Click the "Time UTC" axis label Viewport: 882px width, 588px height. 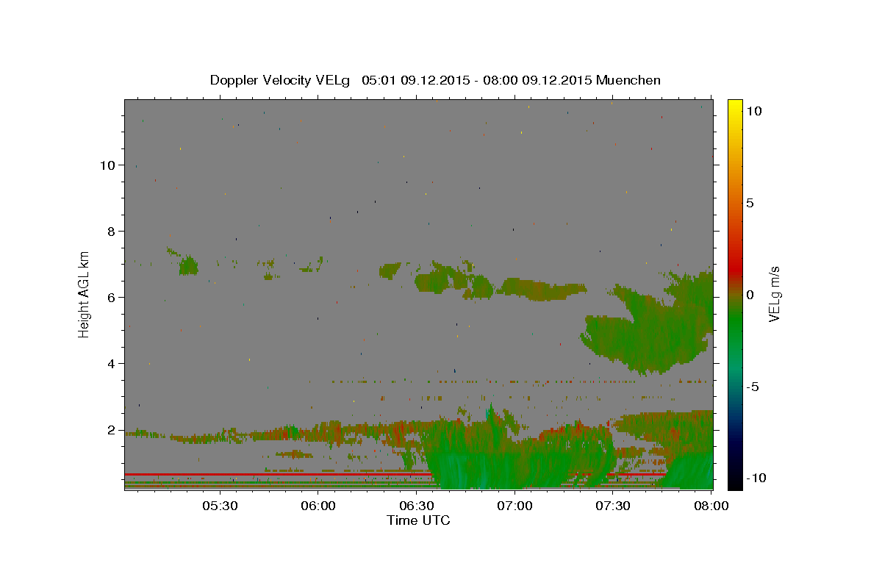point(418,520)
